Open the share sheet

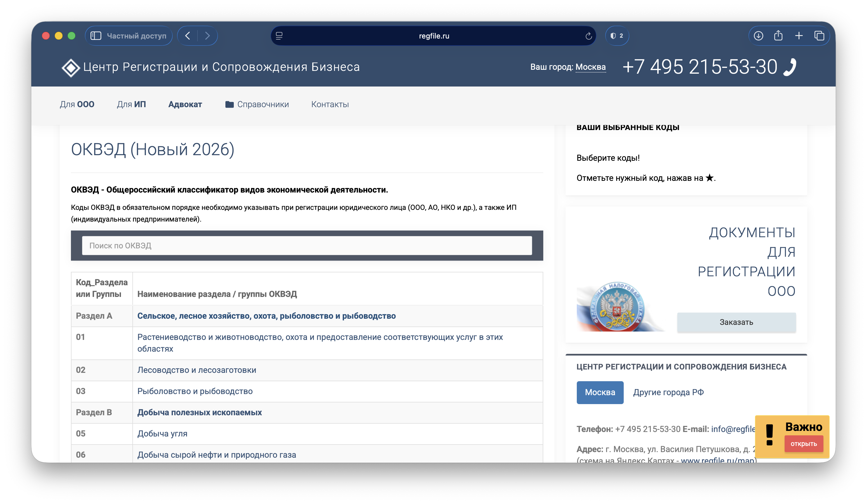778,35
